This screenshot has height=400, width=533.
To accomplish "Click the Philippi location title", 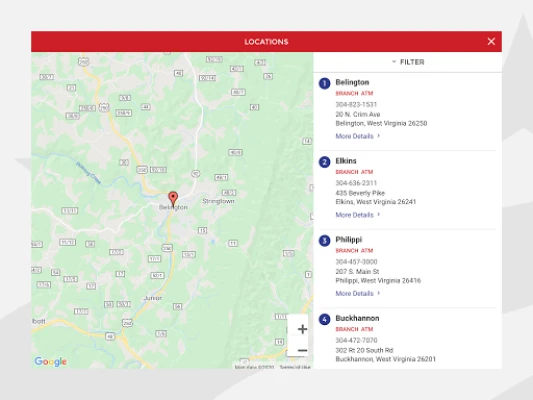I will tap(348, 240).
